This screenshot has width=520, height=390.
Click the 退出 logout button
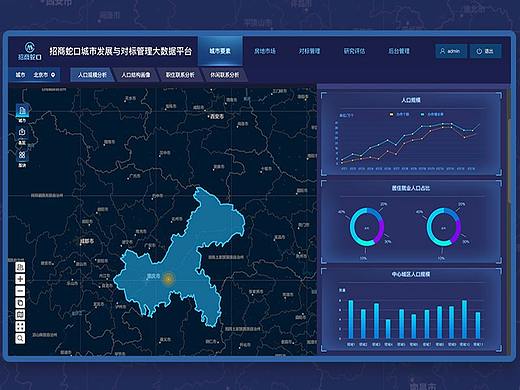pos(485,51)
